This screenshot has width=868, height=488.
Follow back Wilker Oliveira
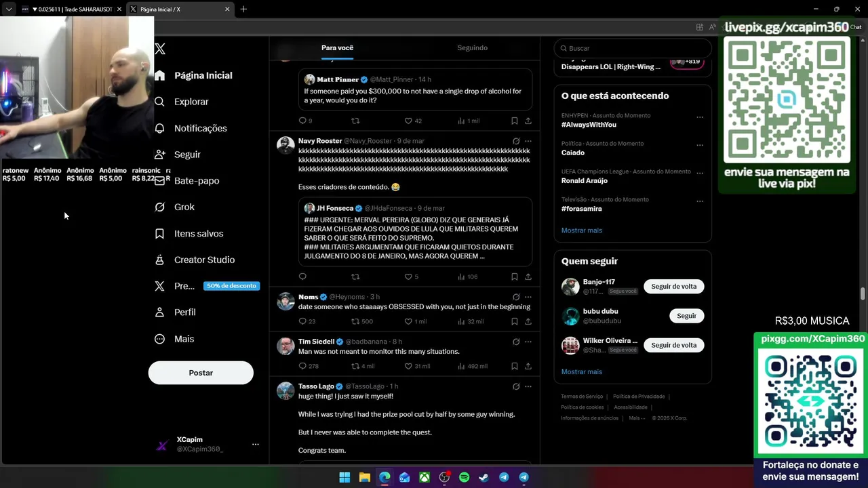click(673, 345)
